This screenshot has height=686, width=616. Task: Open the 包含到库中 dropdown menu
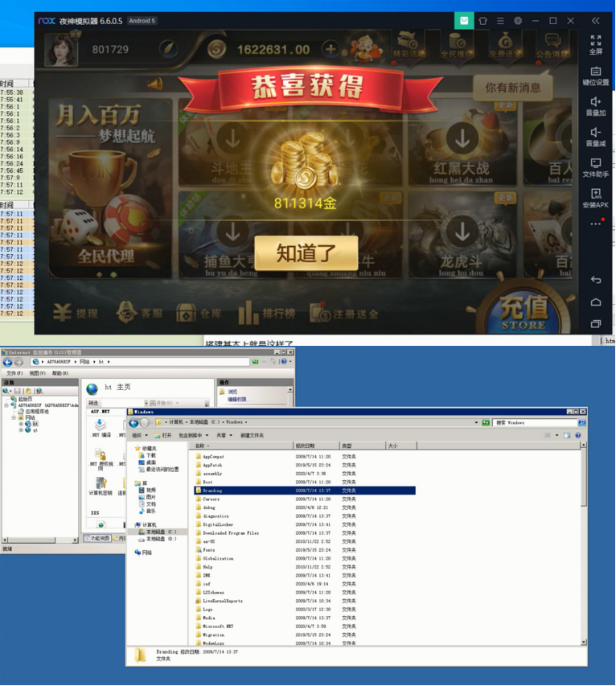(x=191, y=435)
